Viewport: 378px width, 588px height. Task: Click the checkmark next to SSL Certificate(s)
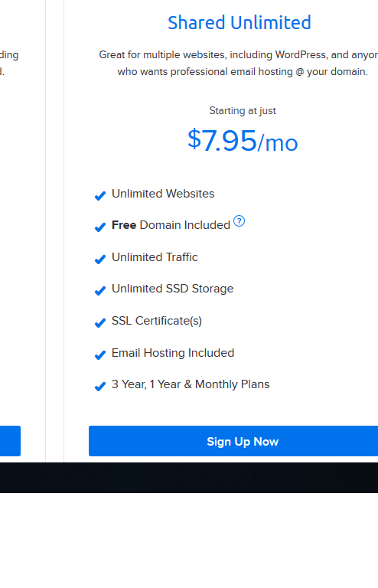(100, 323)
